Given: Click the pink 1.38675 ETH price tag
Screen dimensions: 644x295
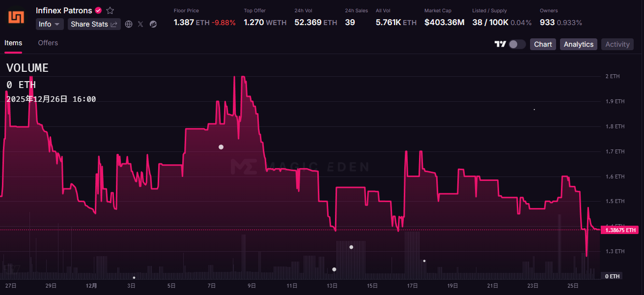Looking at the screenshot, I should pyautogui.click(x=619, y=230).
